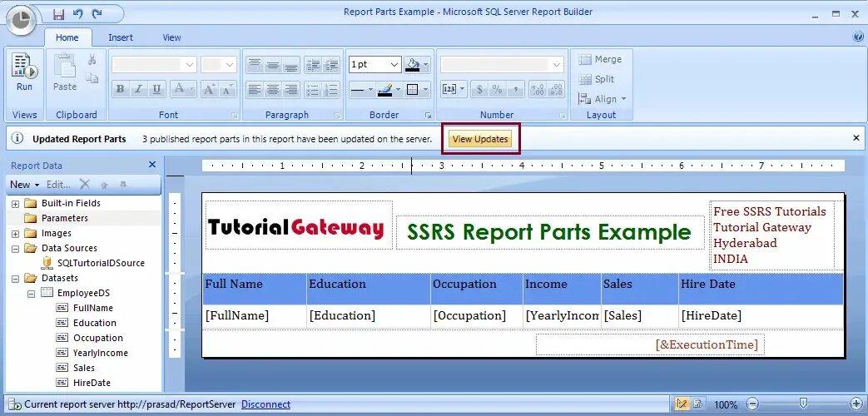Apply comma thousands separator format
The height and width of the screenshot is (416, 868).
[515, 89]
